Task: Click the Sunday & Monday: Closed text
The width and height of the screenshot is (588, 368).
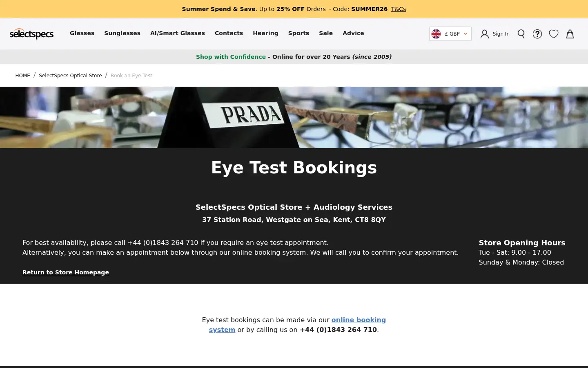Action: point(521,263)
